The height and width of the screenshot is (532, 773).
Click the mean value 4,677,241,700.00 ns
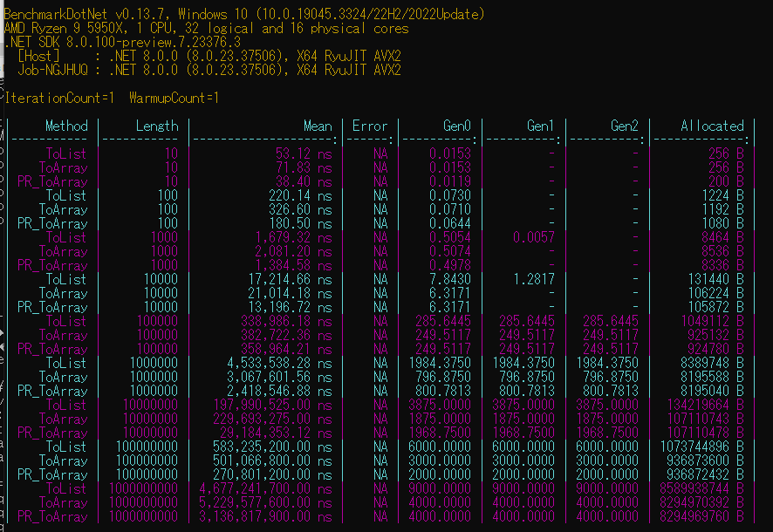(x=266, y=489)
